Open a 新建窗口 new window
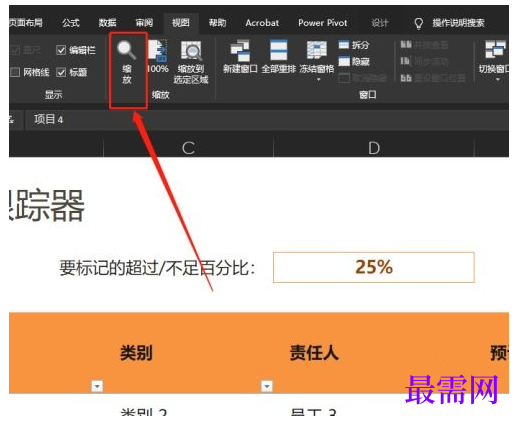 point(240,56)
